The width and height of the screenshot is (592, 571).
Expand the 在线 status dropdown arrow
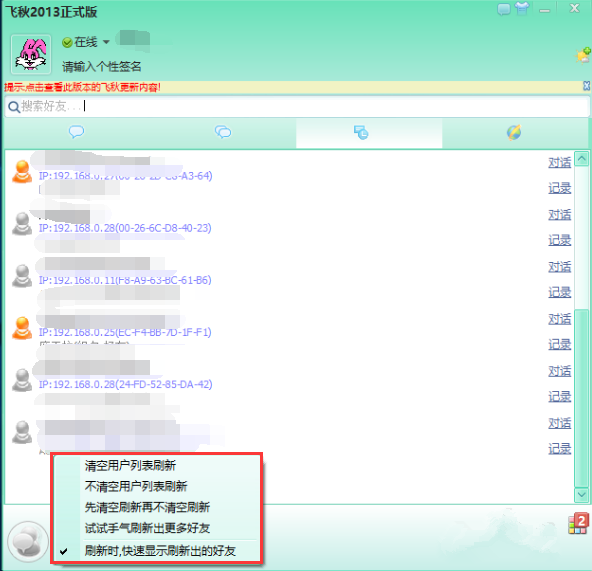(x=106, y=42)
